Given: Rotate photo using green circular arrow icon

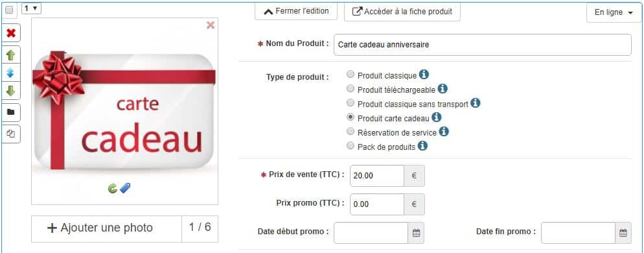Looking at the screenshot, I should 113,188.
